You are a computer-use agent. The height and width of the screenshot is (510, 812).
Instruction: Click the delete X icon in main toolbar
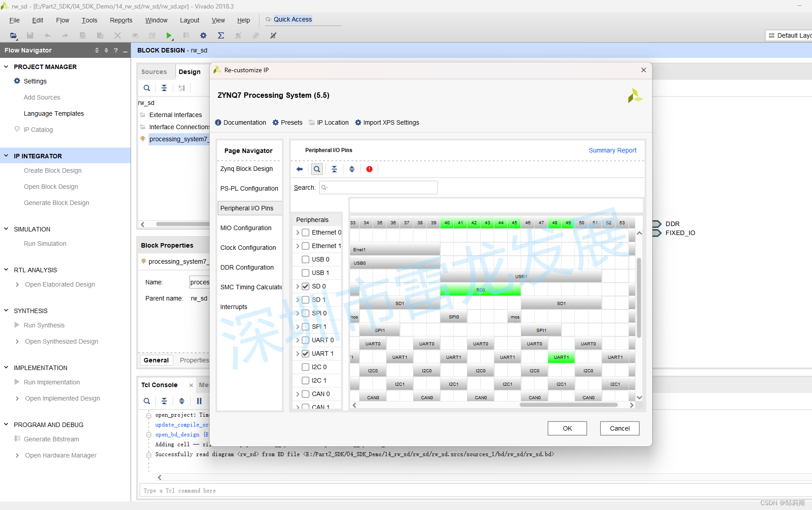pos(118,35)
